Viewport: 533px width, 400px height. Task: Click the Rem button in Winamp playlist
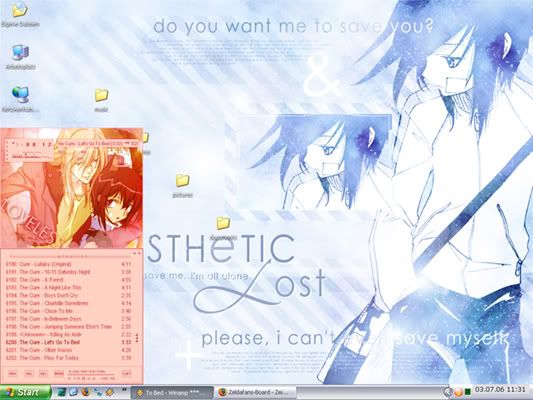(29, 373)
